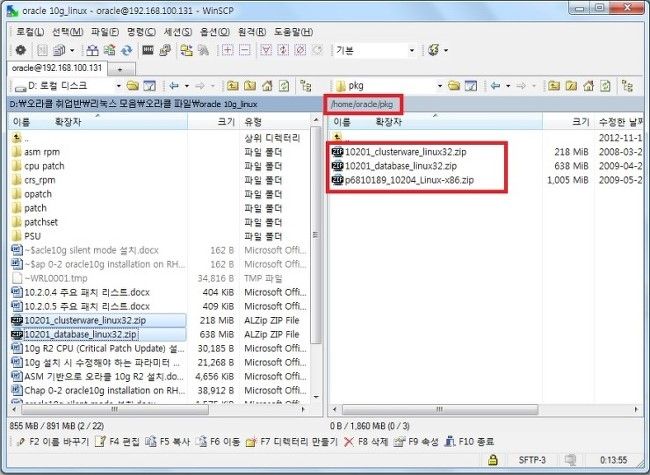Image resolution: width=650 pixels, height=475 pixels.
Task: Go to remote parent directory icon
Action: pyautogui.click(x=554, y=86)
